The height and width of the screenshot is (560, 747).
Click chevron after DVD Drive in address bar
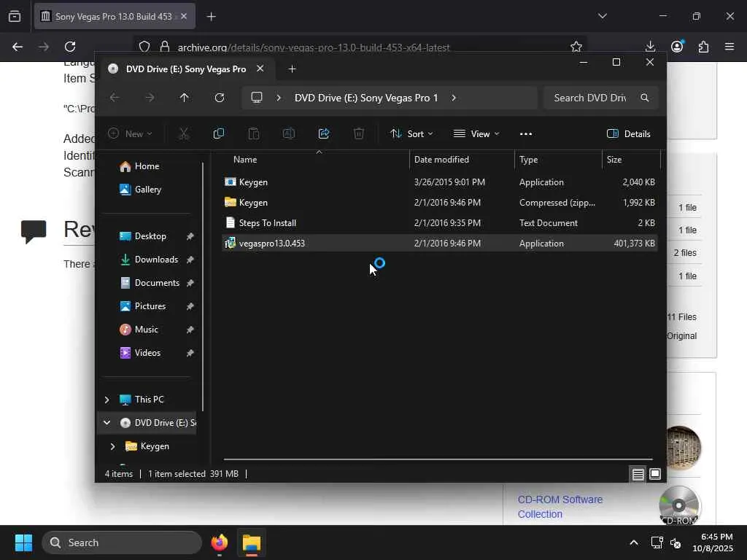454,98
